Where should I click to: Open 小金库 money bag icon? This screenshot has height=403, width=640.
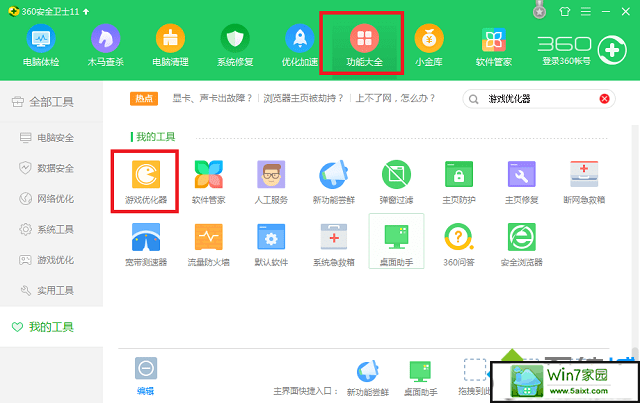click(429, 45)
